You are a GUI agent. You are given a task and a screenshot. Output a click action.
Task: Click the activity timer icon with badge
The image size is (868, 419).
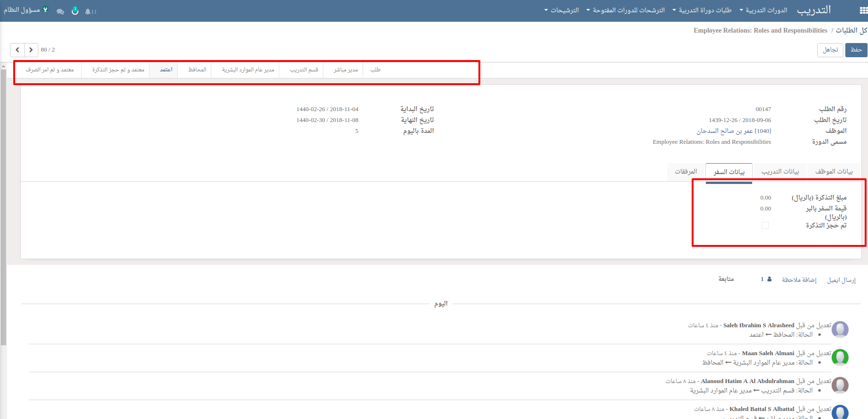[x=75, y=10]
